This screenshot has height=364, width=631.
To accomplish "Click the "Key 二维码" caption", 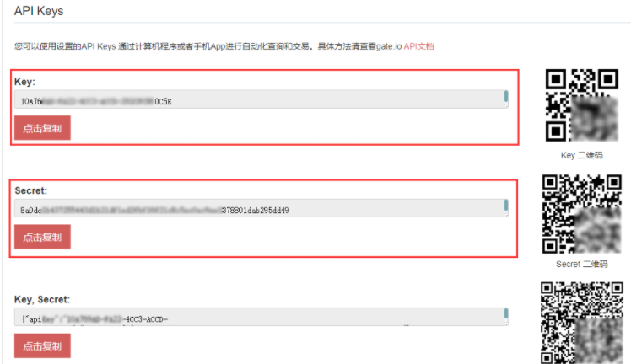I will 581,156.
